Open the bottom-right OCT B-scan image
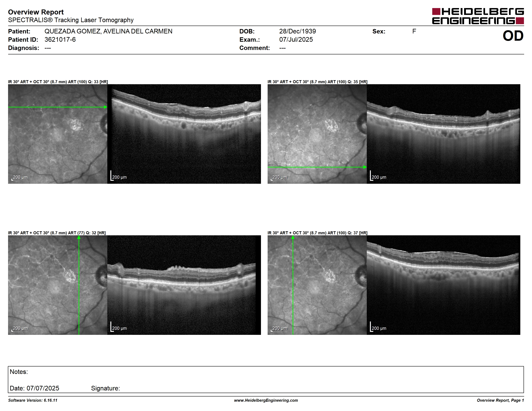The height and width of the screenshot is (411, 532). (x=444, y=285)
